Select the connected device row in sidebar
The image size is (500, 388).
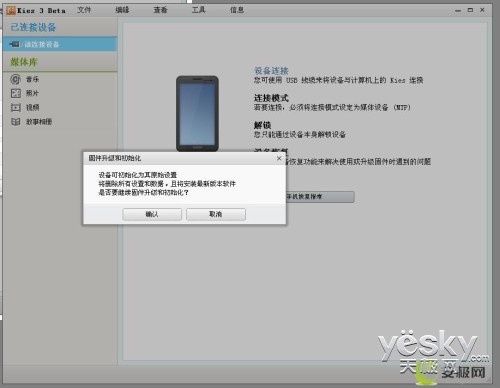60,44
